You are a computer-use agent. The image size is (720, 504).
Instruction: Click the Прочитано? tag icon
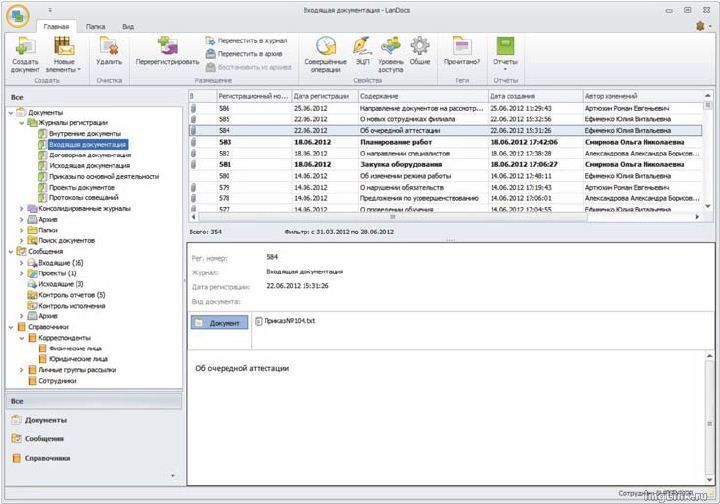pos(462,51)
